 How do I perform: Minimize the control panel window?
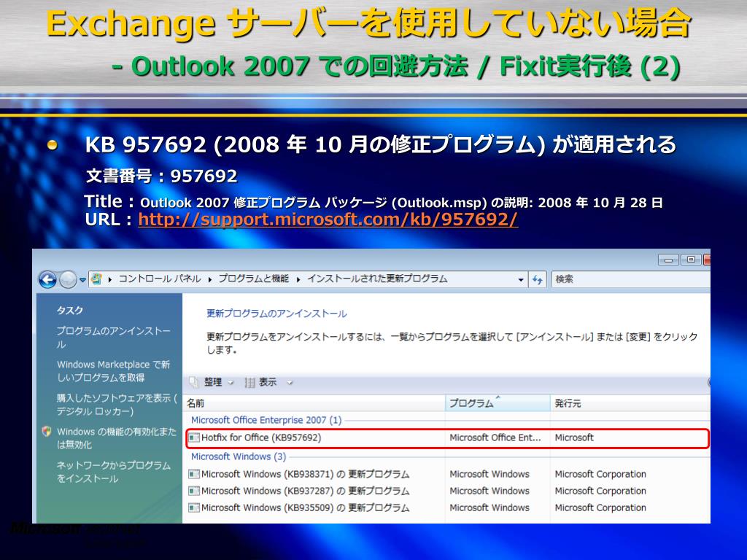click(x=668, y=260)
